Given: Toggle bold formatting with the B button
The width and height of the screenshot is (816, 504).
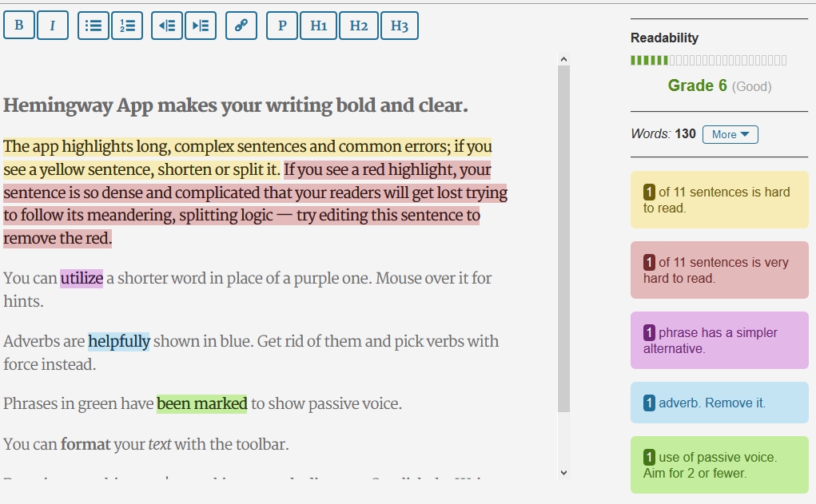Looking at the screenshot, I should click(x=19, y=26).
